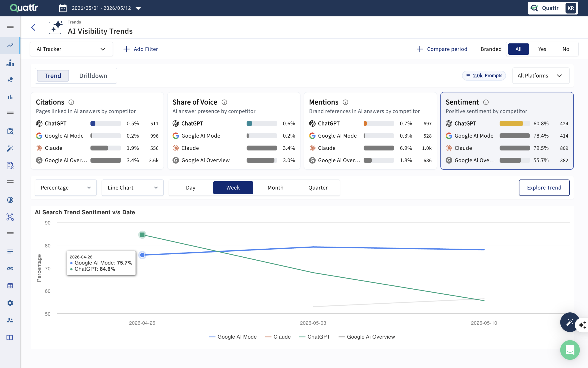Click ChatGPT orange mentions bar
The image size is (588, 368).
[x=365, y=124]
